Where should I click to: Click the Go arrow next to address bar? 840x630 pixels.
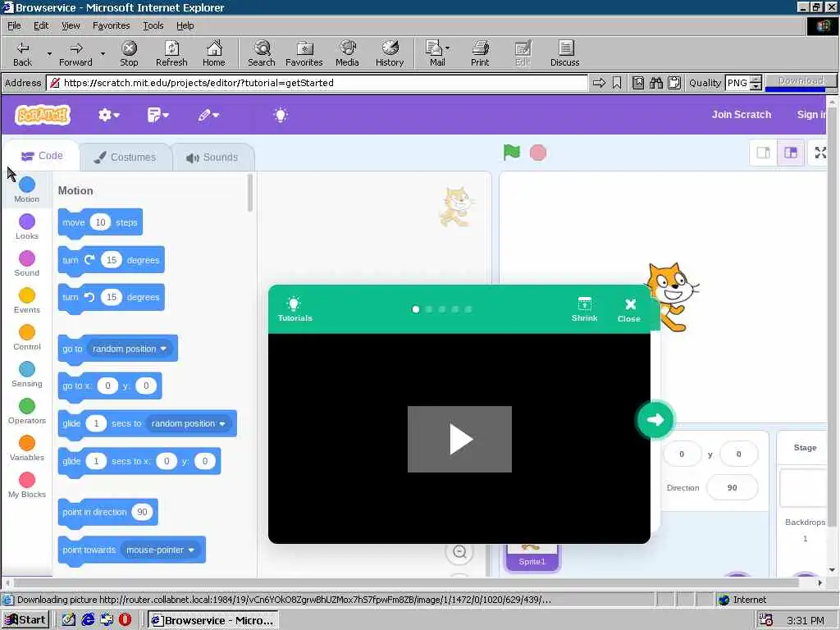click(x=599, y=83)
